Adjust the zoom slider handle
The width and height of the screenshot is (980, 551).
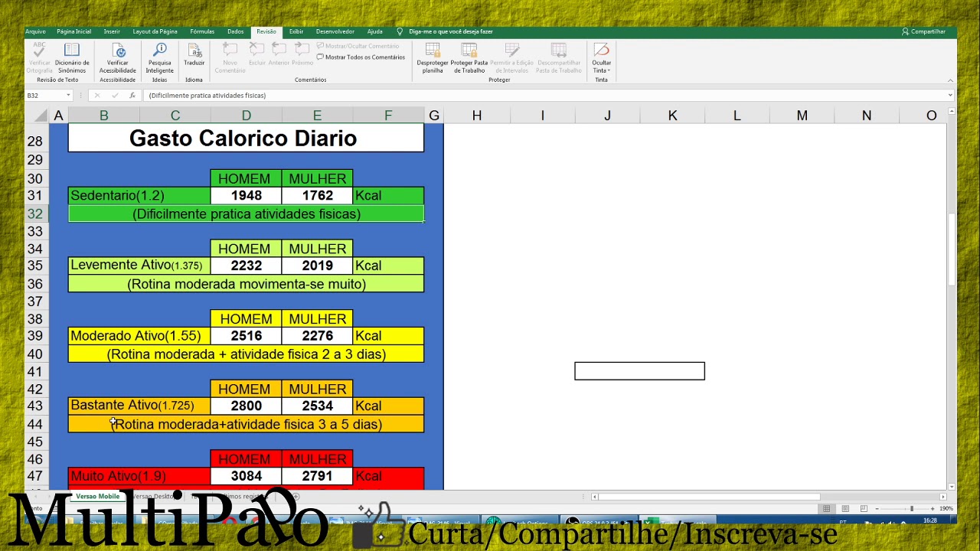[x=911, y=509]
